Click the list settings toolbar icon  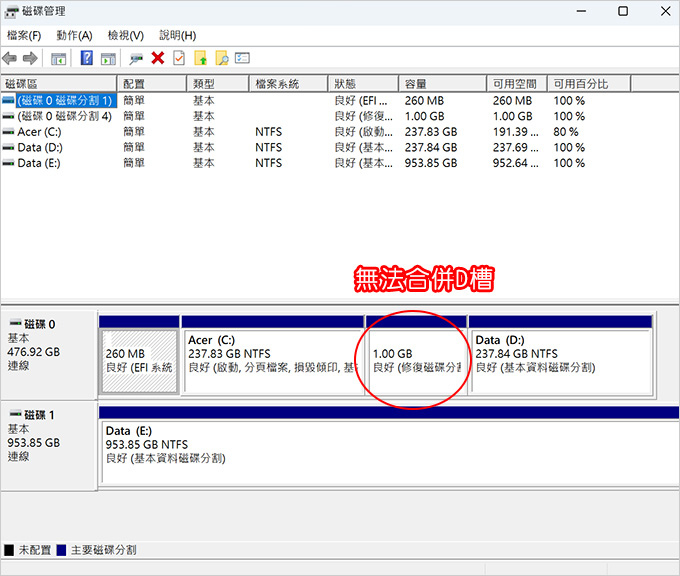[242, 58]
